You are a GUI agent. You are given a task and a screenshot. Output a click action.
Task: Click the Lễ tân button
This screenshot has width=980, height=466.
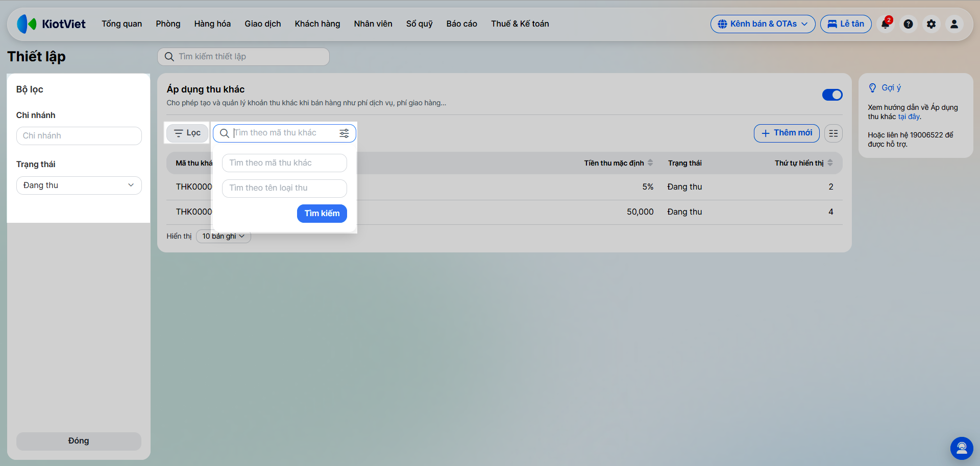(x=846, y=24)
